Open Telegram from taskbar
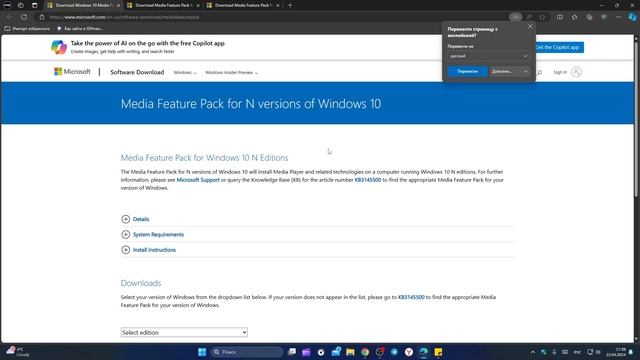Image resolution: width=640 pixels, height=360 pixels. [394, 352]
